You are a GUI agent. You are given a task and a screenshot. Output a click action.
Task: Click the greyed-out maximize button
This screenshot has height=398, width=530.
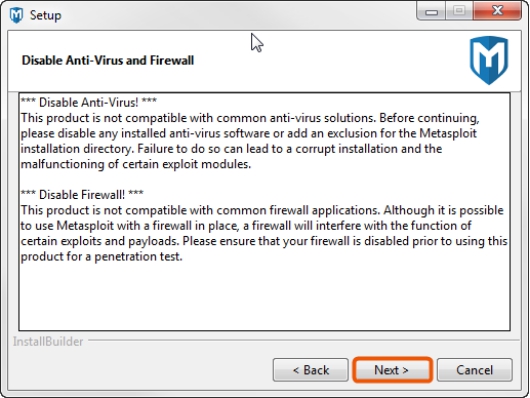pos(459,11)
